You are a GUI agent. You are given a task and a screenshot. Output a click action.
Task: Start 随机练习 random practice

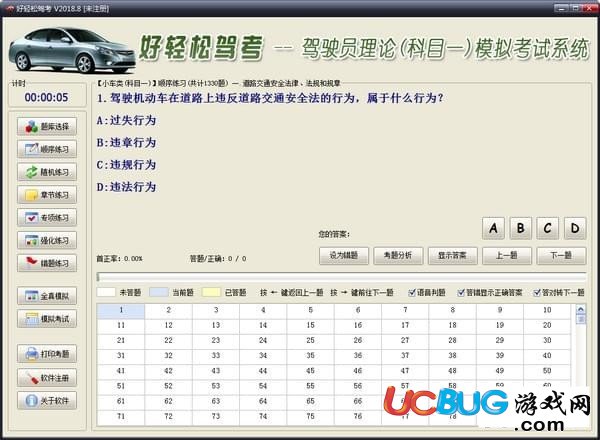(47, 172)
